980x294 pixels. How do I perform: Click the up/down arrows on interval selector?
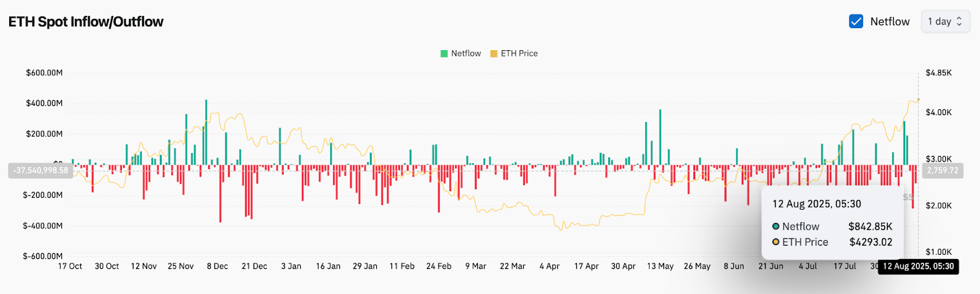click(x=959, y=21)
